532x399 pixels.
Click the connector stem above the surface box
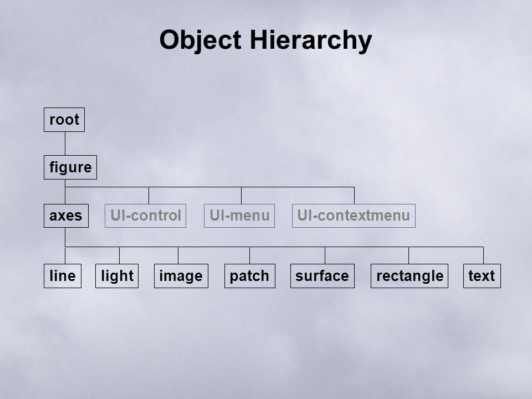pos(325,255)
